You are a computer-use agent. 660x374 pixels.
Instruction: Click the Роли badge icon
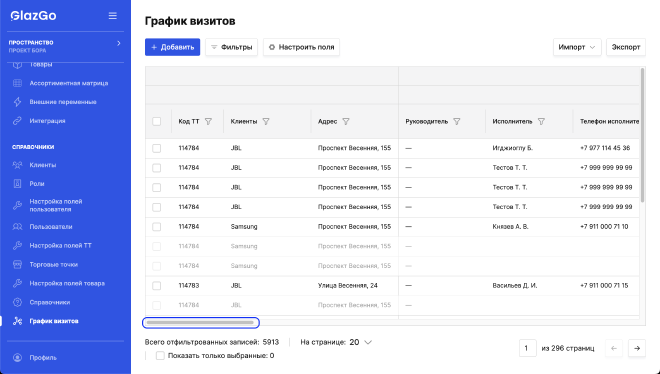(17, 183)
